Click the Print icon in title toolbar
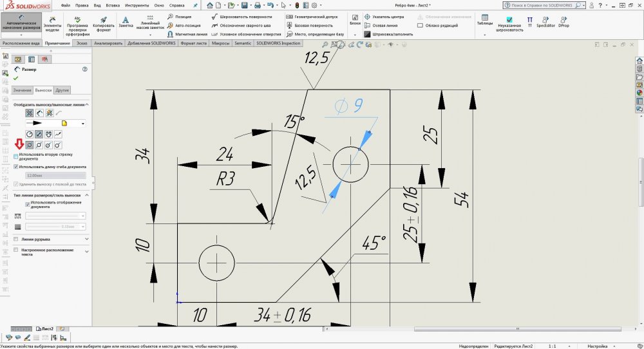 point(257,5)
